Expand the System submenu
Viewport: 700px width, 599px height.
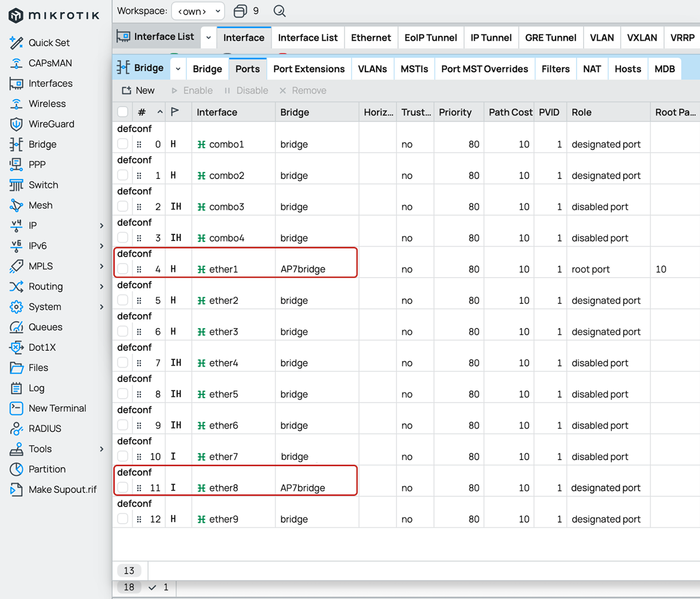[x=101, y=307]
